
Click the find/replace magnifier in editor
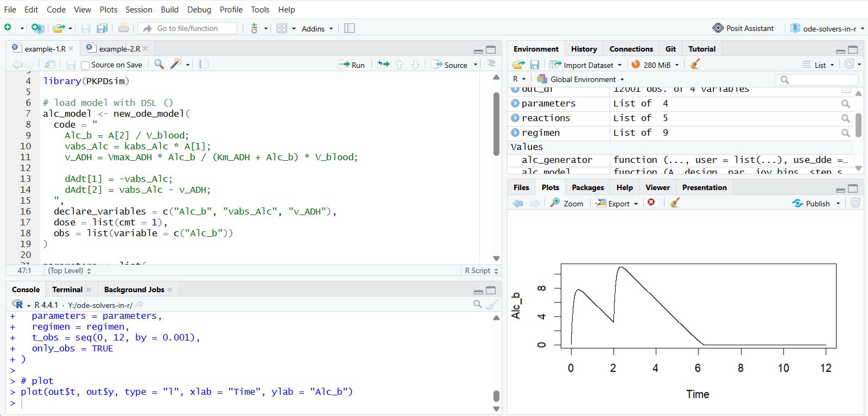pyautogui.click(x=159, y=64)
